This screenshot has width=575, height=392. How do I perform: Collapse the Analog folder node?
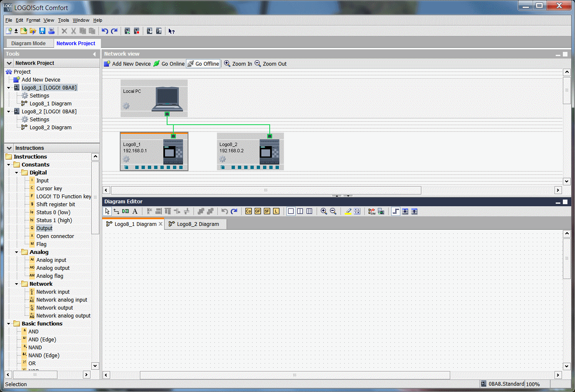click(x=17, y=252)
